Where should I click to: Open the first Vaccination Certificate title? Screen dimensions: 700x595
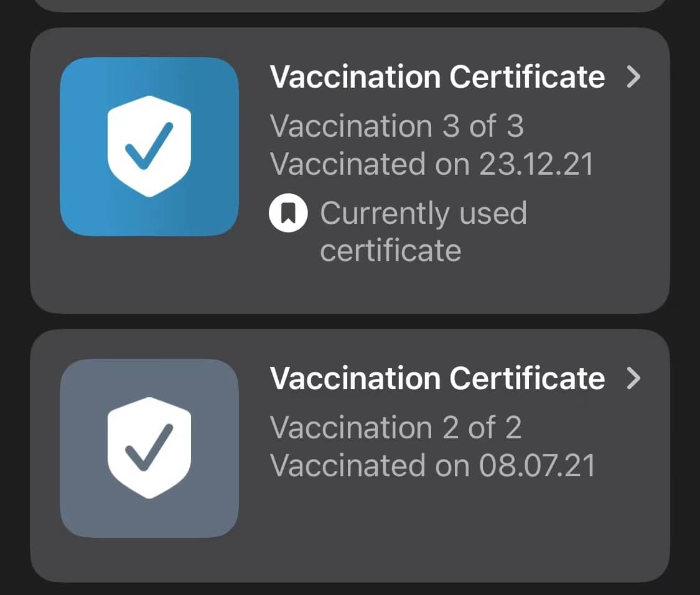(x=437, y=76)
